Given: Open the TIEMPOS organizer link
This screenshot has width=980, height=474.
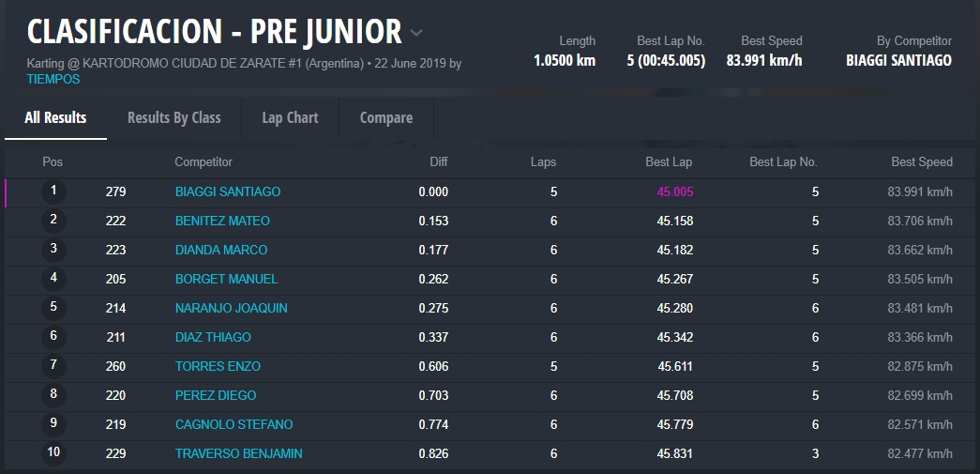Looking at the screenshot, I should point(53,80).
